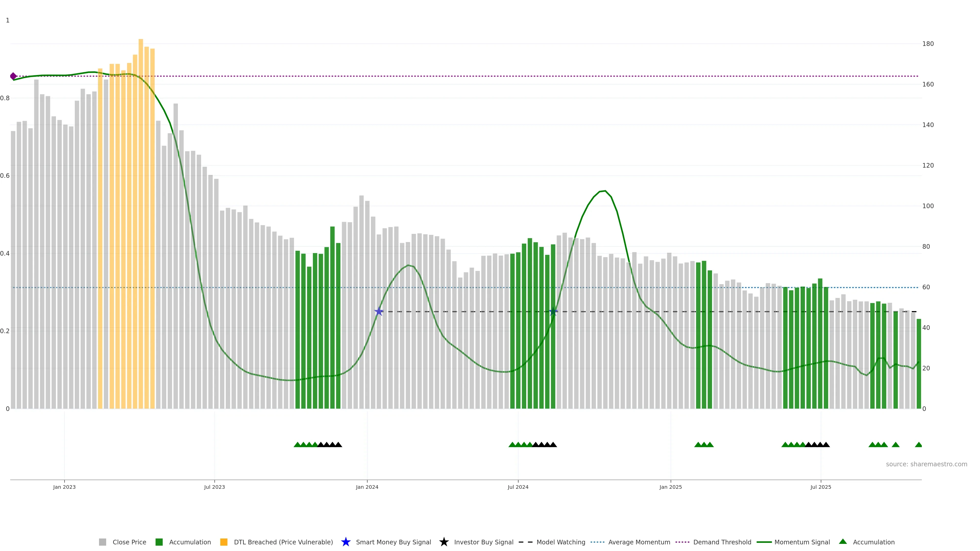
Task: Click the purple diamond Demand Threshold marker
Action: click(x=13, y=76)
